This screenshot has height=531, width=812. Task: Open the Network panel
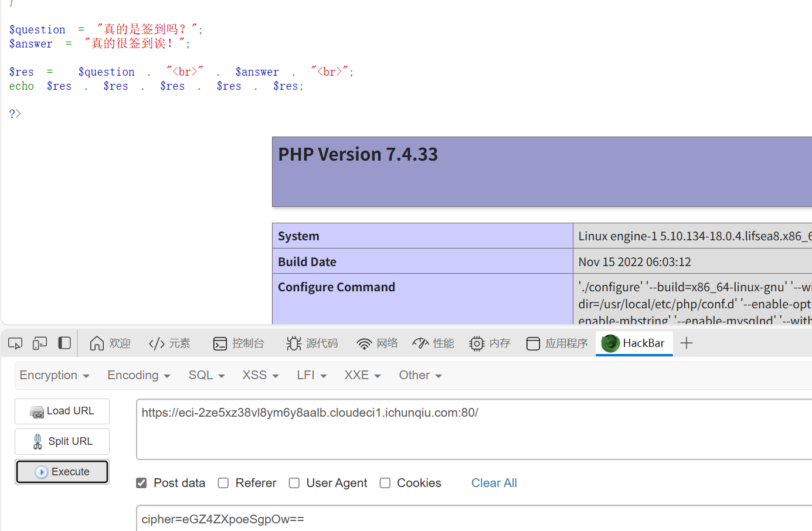coord(377,343)
